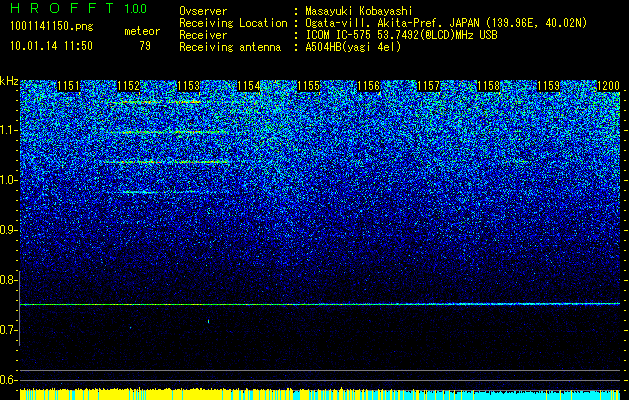Click the 1155 time marker
The width and height of the screenshot is (629, 400).
point(308,86)
